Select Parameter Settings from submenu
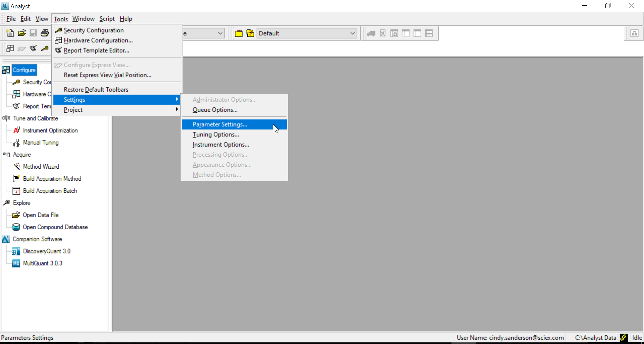 click(220, 124)
